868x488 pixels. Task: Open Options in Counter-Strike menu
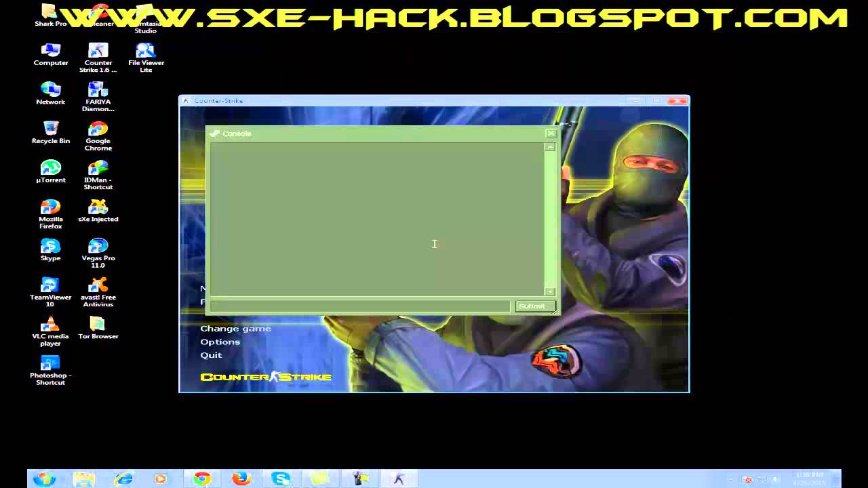220,342
